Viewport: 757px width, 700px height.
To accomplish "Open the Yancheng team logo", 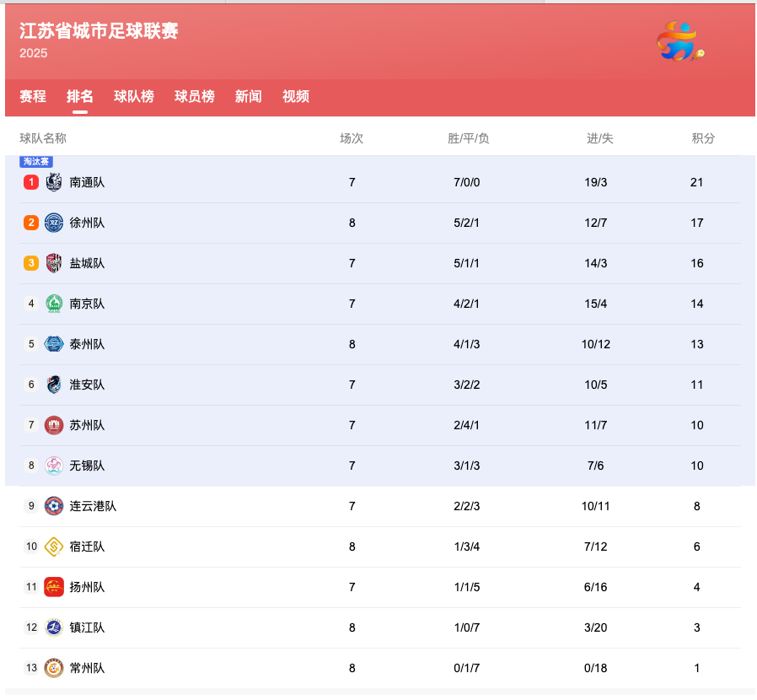I will click(54, 263).
